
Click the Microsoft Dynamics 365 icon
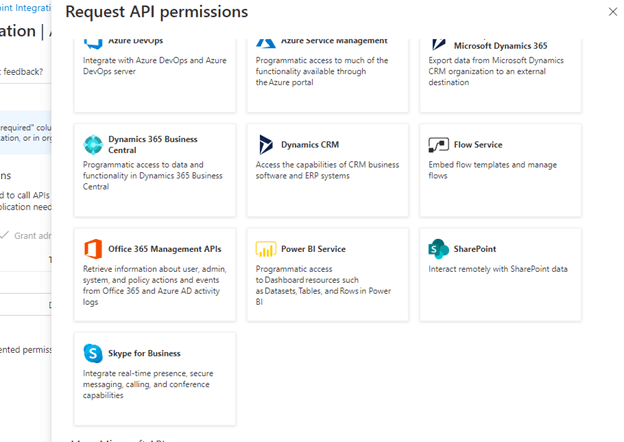pyautogui.click(x=439, y=44)
